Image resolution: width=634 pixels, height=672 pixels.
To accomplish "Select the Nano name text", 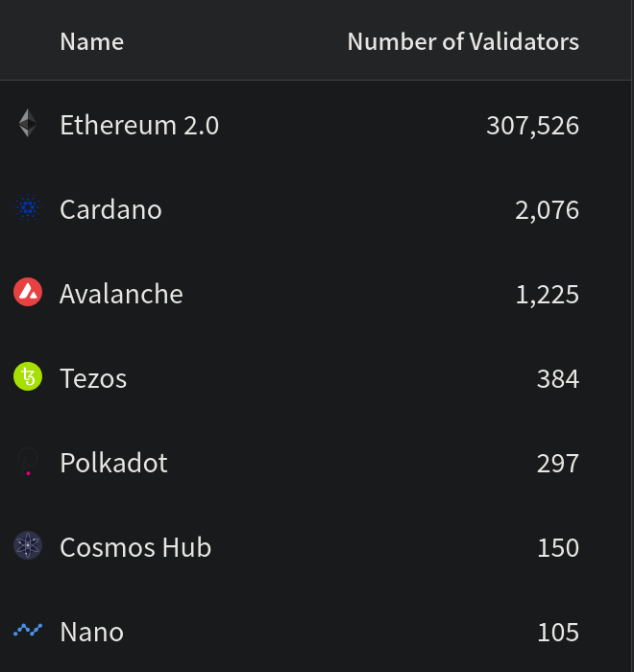I will pos(91,632).
